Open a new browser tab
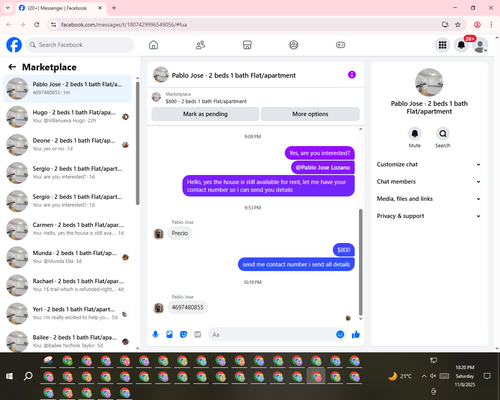Image resolution: width=500 pixels, height=400 pixels. tap(114, 8)
